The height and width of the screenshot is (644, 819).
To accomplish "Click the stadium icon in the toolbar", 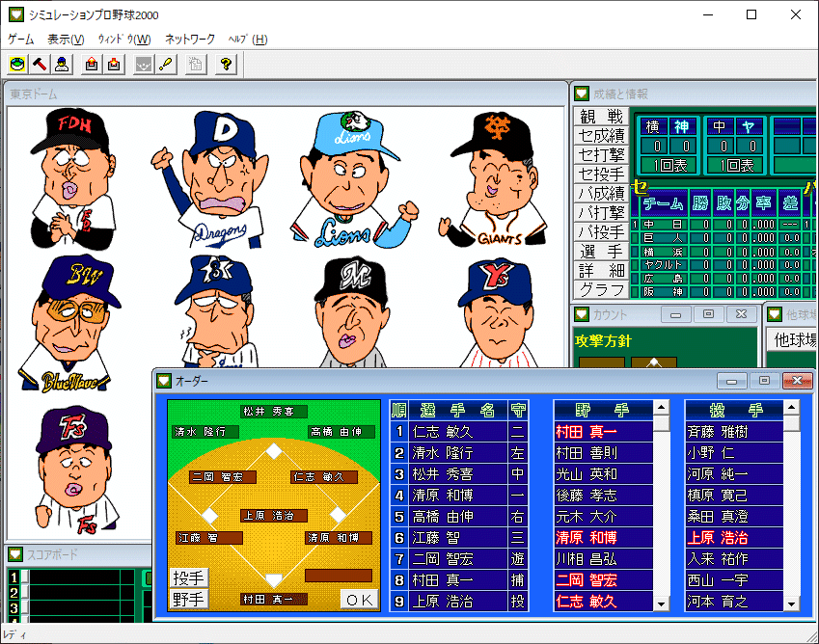I will click(17, 65).
